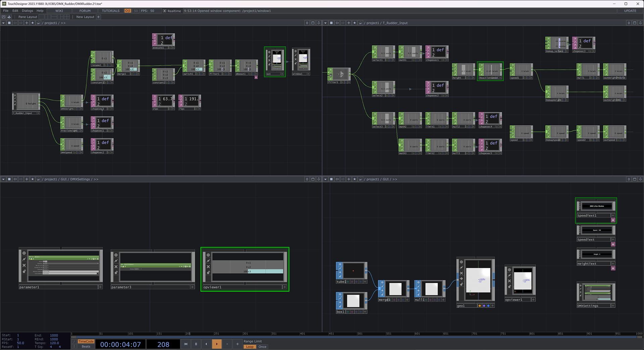Image resolution: width=644 pixels, height=350 pixels.
Task: Switch the time display from TimeCode to Beats
Action: [86, 347]
